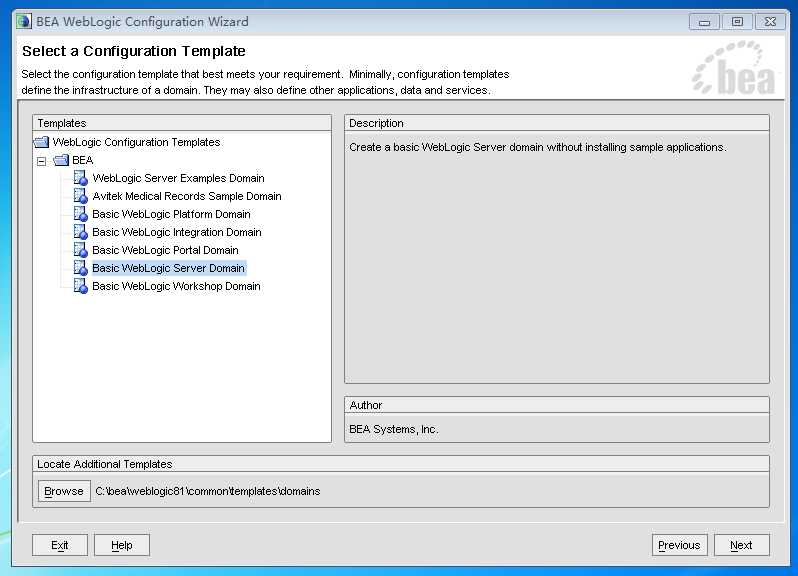Open Browse to locate additional templates
The image size is (798, 576).
tap(64, 491)
